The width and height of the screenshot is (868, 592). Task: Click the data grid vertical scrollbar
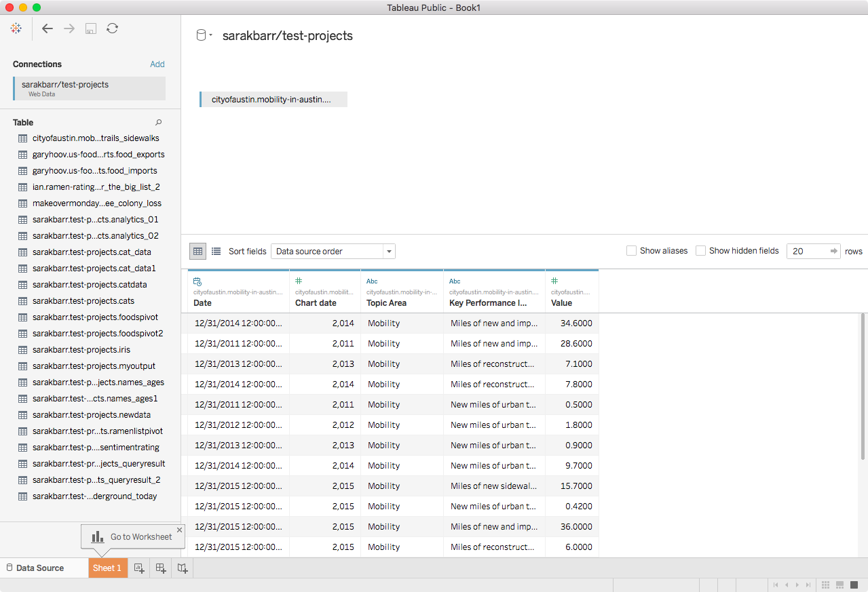tap(863, 387)
